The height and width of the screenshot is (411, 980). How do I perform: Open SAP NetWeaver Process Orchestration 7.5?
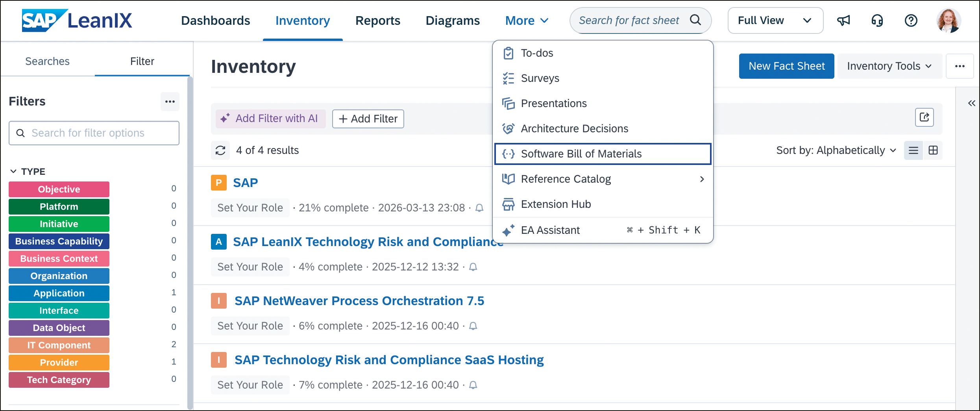(x=359, y=301)
